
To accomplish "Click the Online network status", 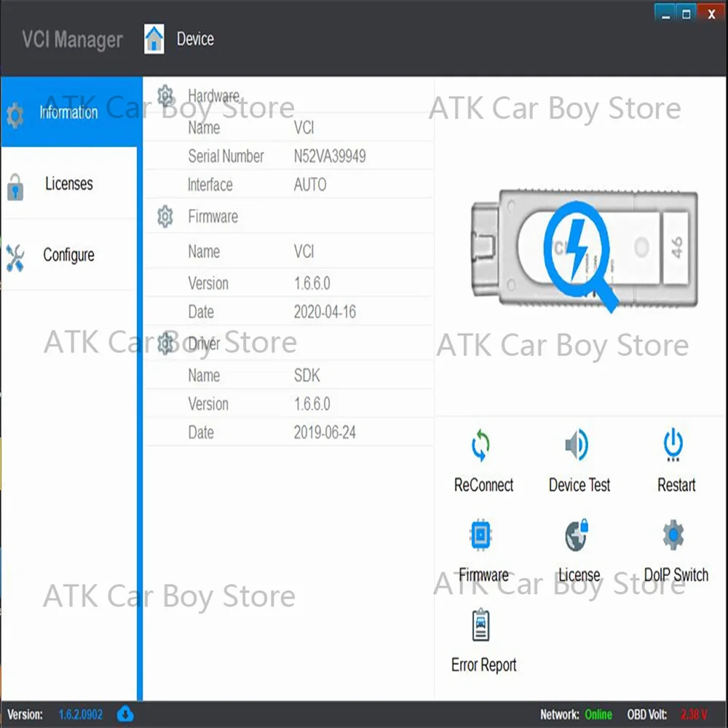I will click(x=597, y=715).
